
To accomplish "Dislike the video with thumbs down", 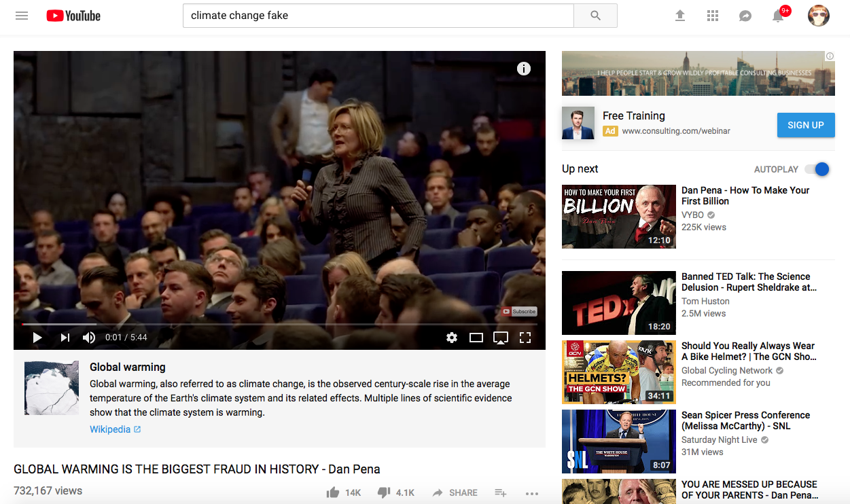I will [384, 492].
